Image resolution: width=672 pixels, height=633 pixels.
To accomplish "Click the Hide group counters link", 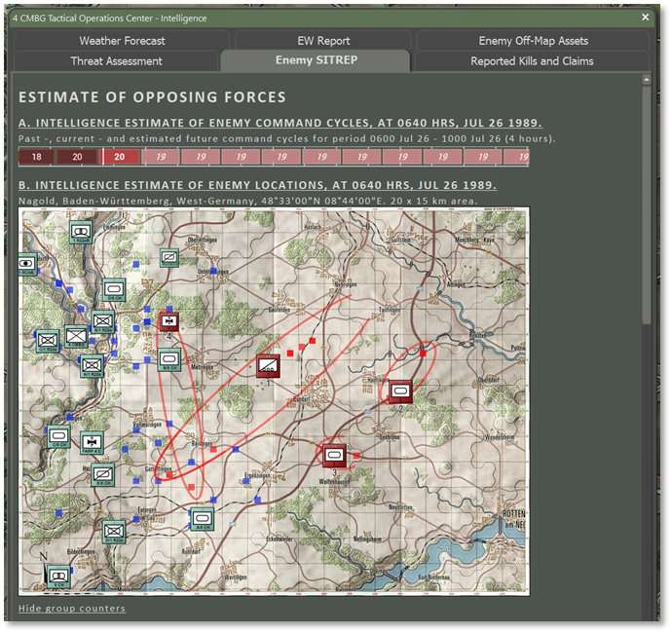I will pos(72,609).
